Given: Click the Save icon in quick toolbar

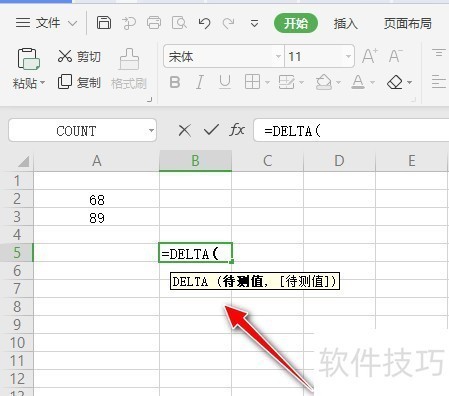Looking at the screenshot, I should click(x=104, y=23).
